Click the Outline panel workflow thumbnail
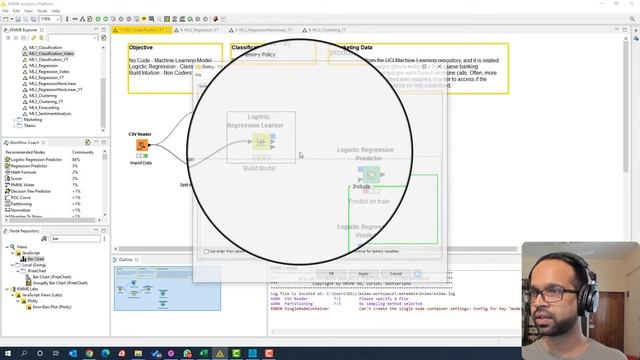640x360 pixels. 167,289
